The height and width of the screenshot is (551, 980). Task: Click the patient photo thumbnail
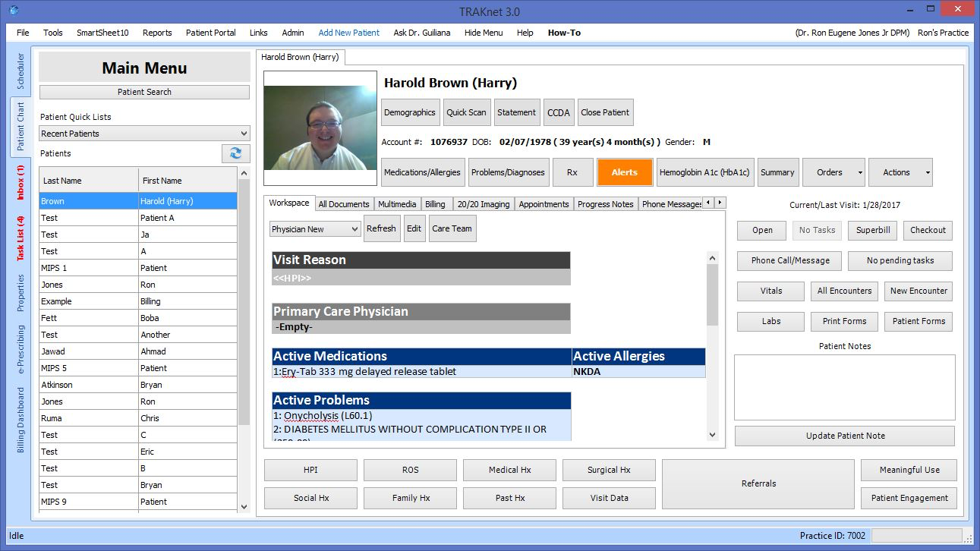point(320,128)
